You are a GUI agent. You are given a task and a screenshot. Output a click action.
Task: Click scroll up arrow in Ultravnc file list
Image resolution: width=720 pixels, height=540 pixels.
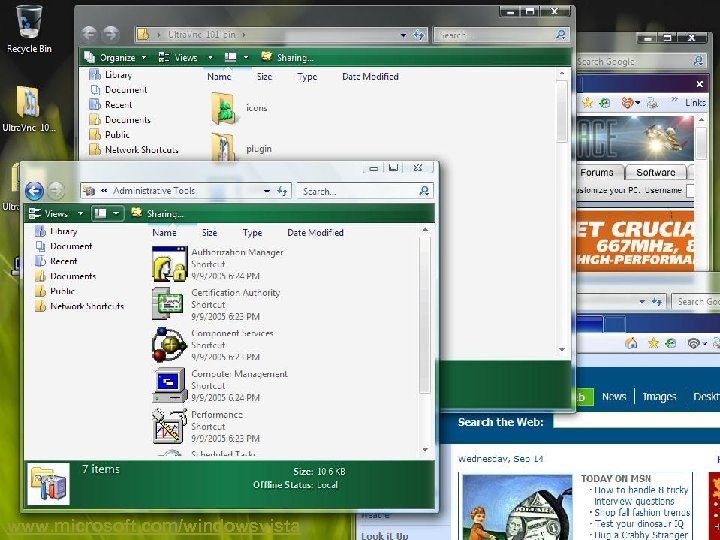[562, 73]
